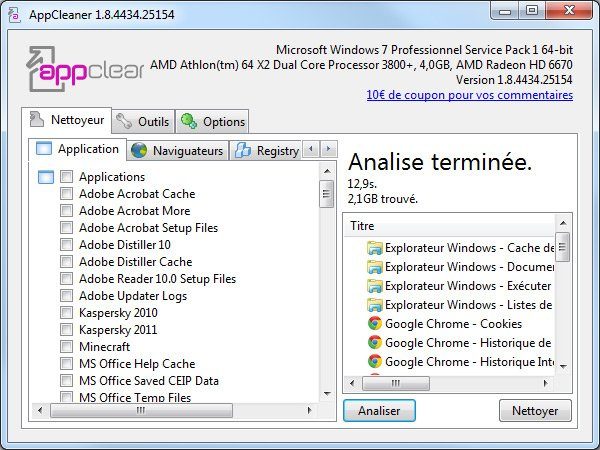Click the sub-tab scroll left arrow
The image size is (600, 450).
pyautogui.click(x=311, y=149)
